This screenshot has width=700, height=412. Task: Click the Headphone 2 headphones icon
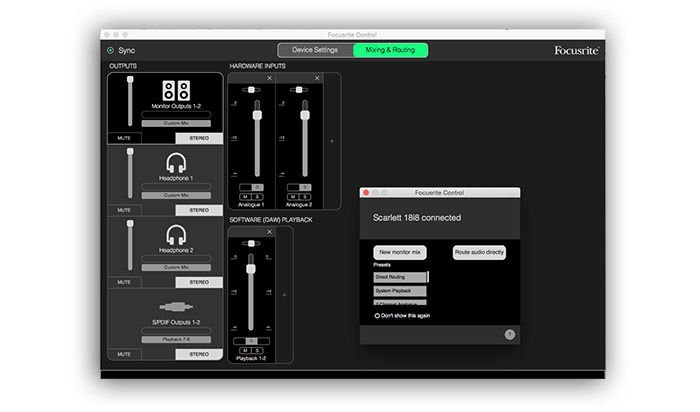coord(176,234)
